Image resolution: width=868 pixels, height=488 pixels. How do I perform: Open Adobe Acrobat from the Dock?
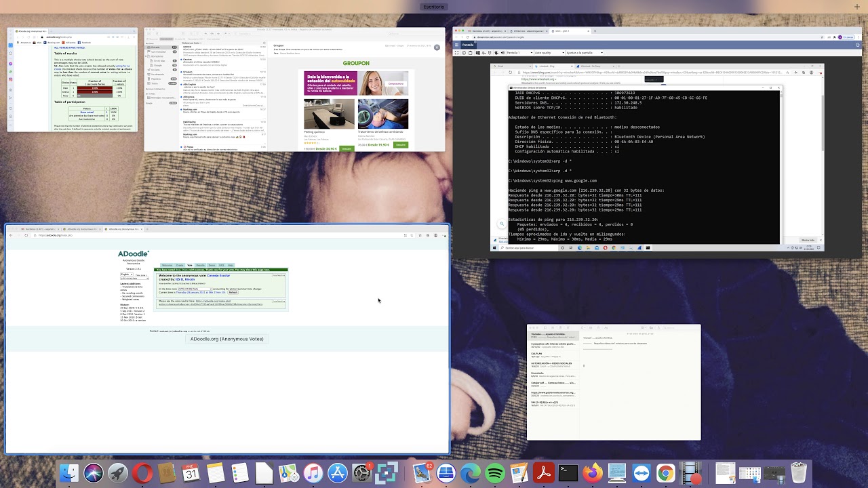[x=544, y=473]
